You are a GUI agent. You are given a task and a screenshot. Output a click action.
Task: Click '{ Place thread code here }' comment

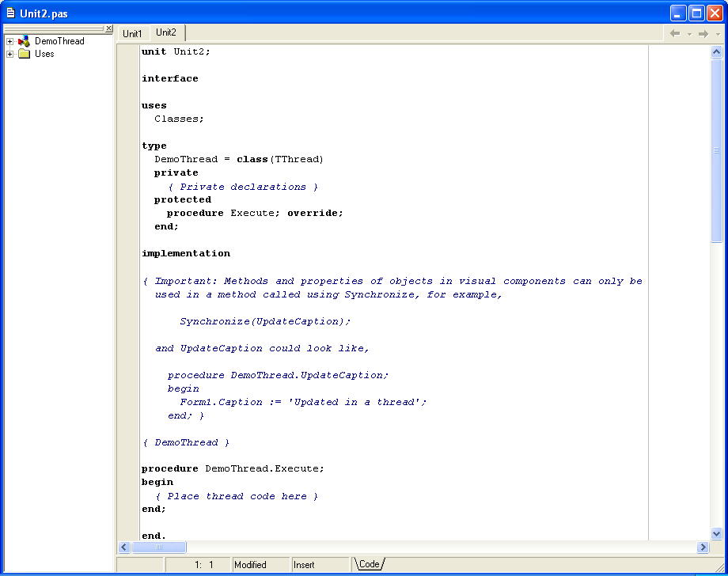click(x=237, y=496)
